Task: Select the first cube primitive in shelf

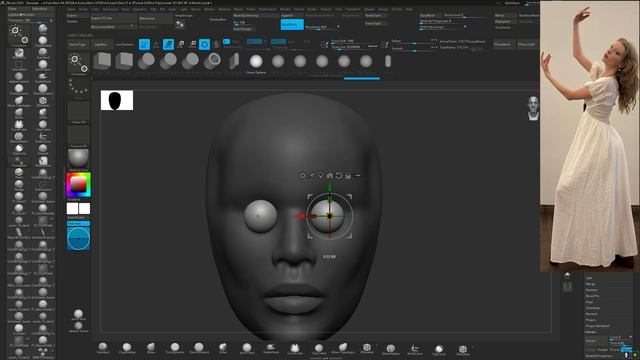Action: click(102, 61)
